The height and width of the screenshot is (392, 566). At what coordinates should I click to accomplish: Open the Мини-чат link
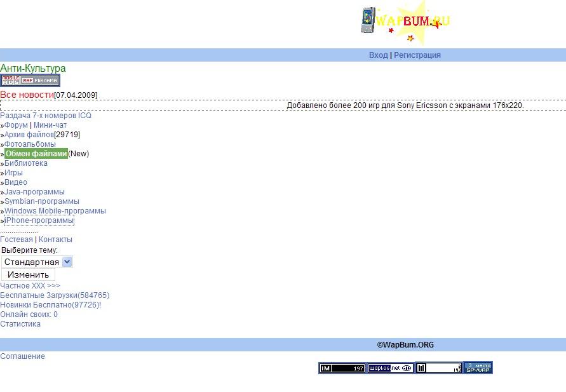[50, 125]
